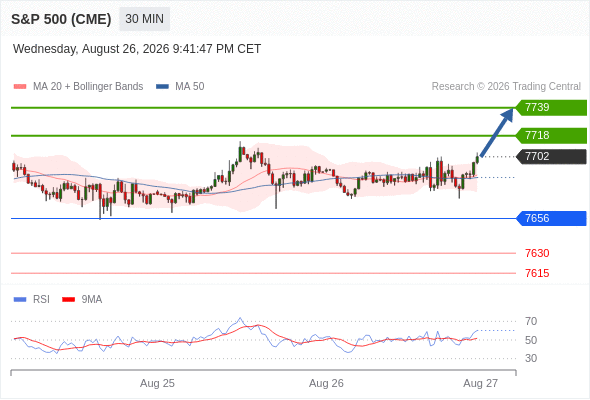
Task: Click the blue 7656 pivot label
Action: (x=551, y=218)
